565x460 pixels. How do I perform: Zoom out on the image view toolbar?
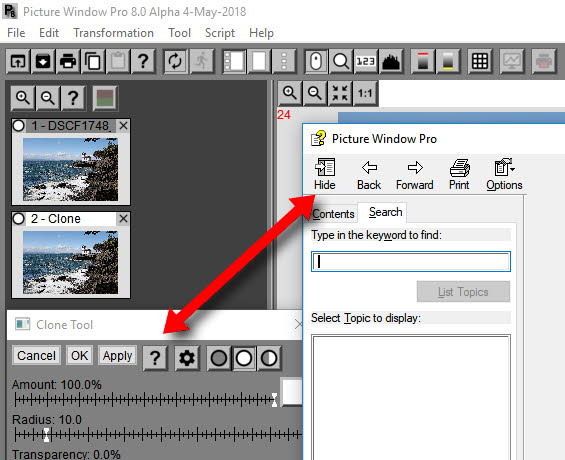tap(315, 93)
